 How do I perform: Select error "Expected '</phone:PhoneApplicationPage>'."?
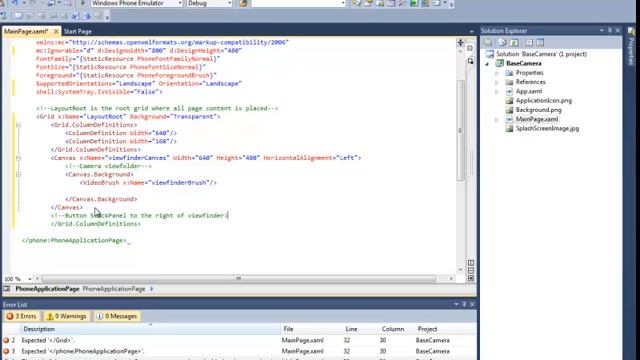(x=239, y=351)
